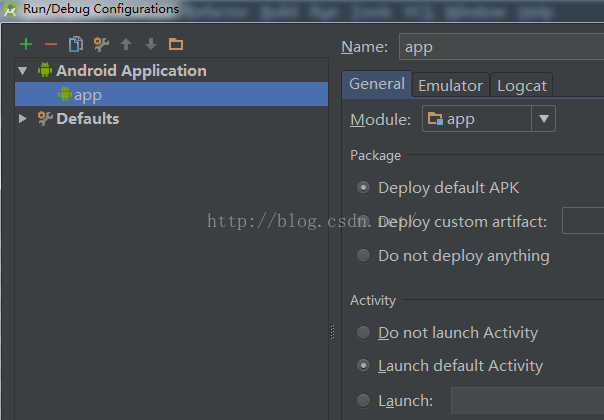Click the Module combo box showing app
604x420 pixels.
(x=488, y=119)
